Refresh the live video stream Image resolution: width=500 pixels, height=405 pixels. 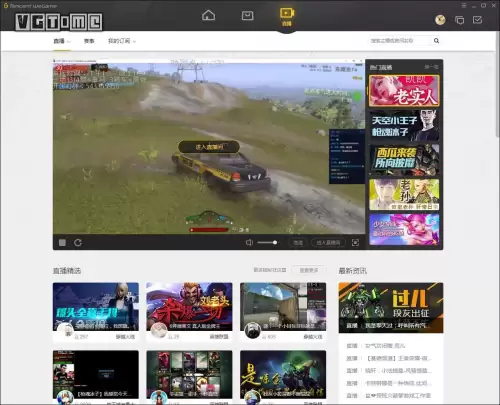point(78,242)
